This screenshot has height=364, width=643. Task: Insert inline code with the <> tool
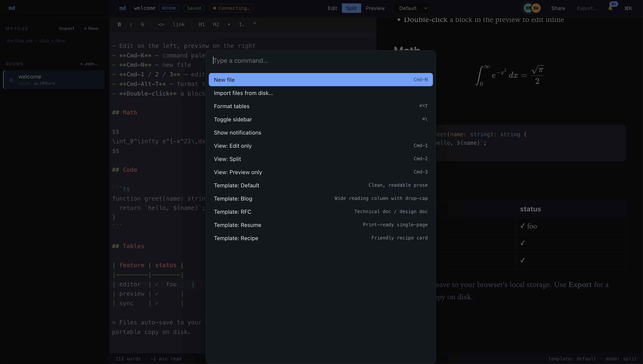pos(161,24)
